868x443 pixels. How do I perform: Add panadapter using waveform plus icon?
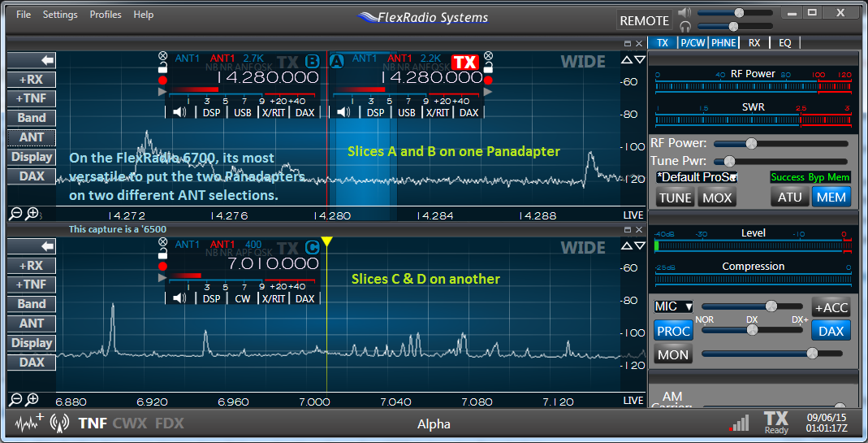[x=29, y=423]
